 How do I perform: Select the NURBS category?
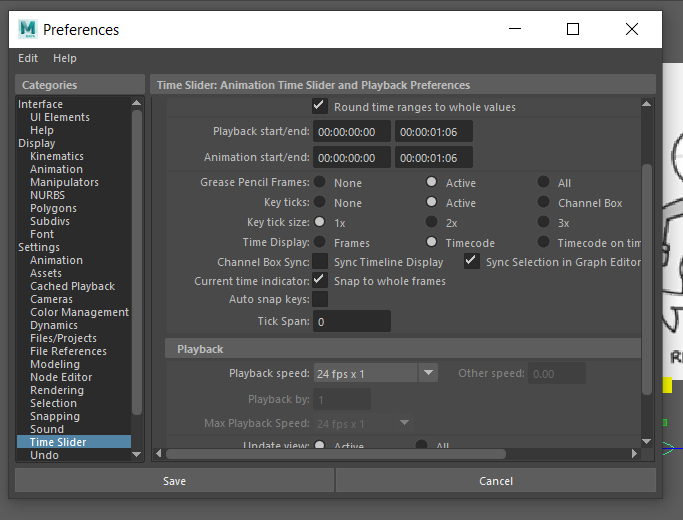pos(47,195)
